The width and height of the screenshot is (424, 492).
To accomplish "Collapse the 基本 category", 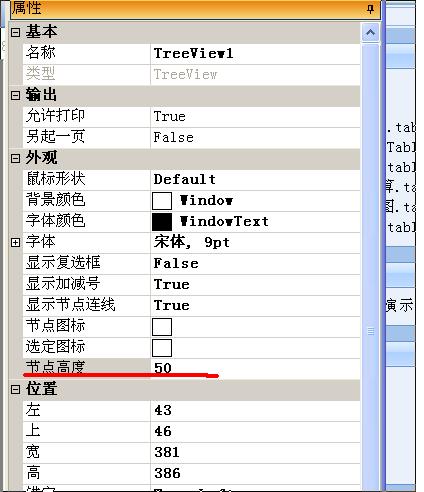I will pos(15,32).
